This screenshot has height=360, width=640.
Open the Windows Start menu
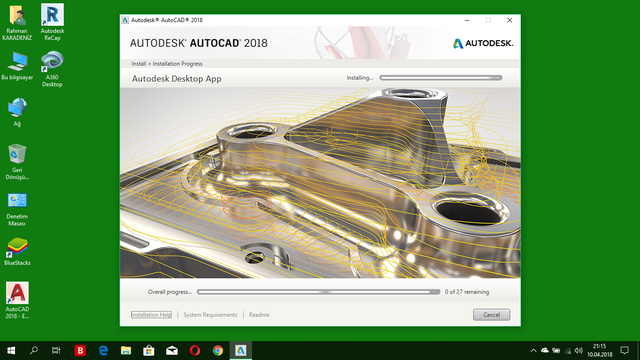[x=11, y=350]
